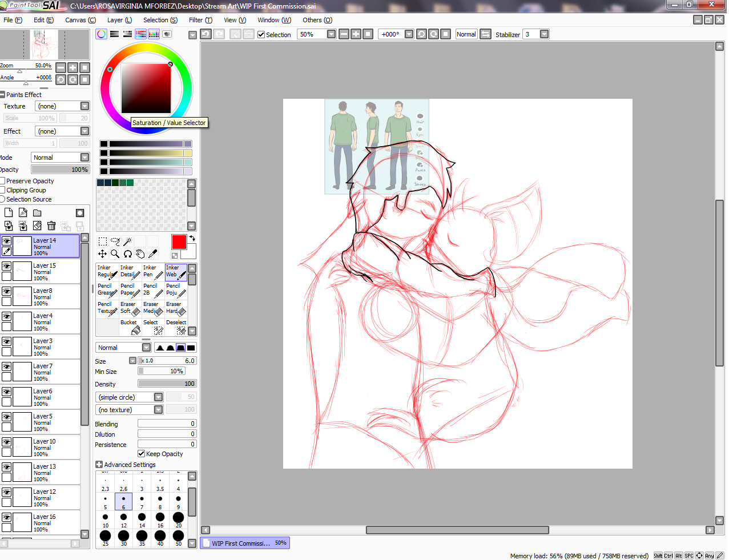Select Layer10 in the layer list

point(41,447)
